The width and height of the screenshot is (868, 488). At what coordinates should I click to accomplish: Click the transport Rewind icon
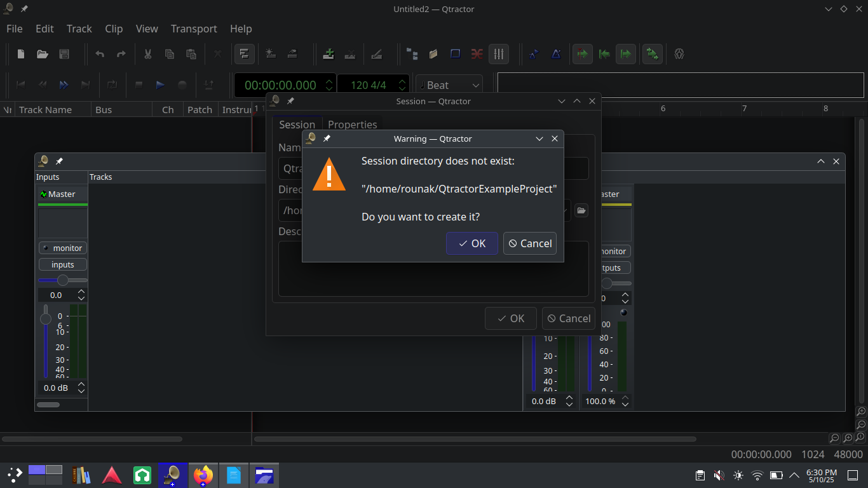[x=43, y=85]
